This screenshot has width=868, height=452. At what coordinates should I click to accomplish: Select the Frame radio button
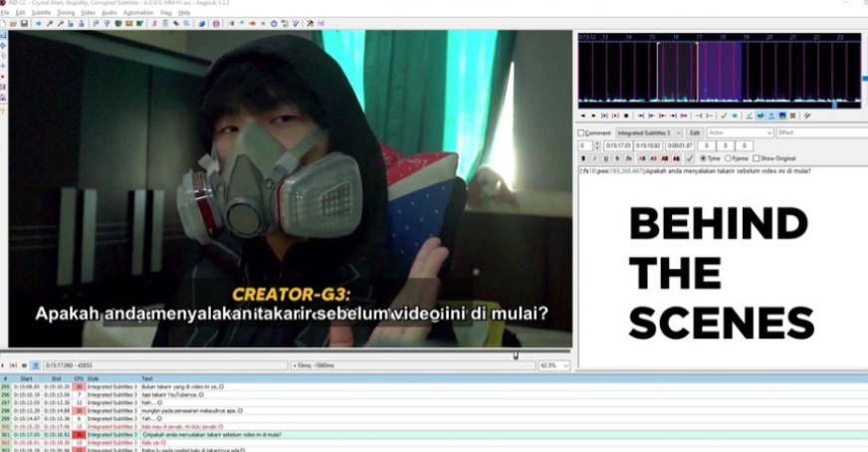[728, 158]
